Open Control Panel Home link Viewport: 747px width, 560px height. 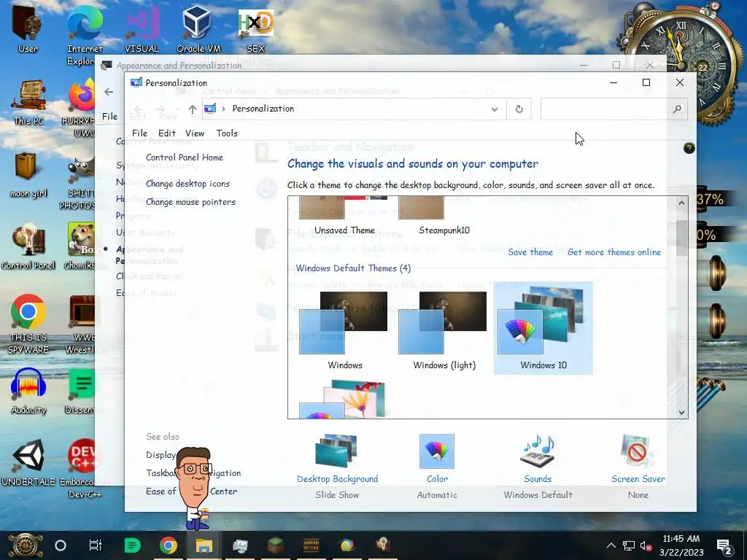tap(185, 157)
